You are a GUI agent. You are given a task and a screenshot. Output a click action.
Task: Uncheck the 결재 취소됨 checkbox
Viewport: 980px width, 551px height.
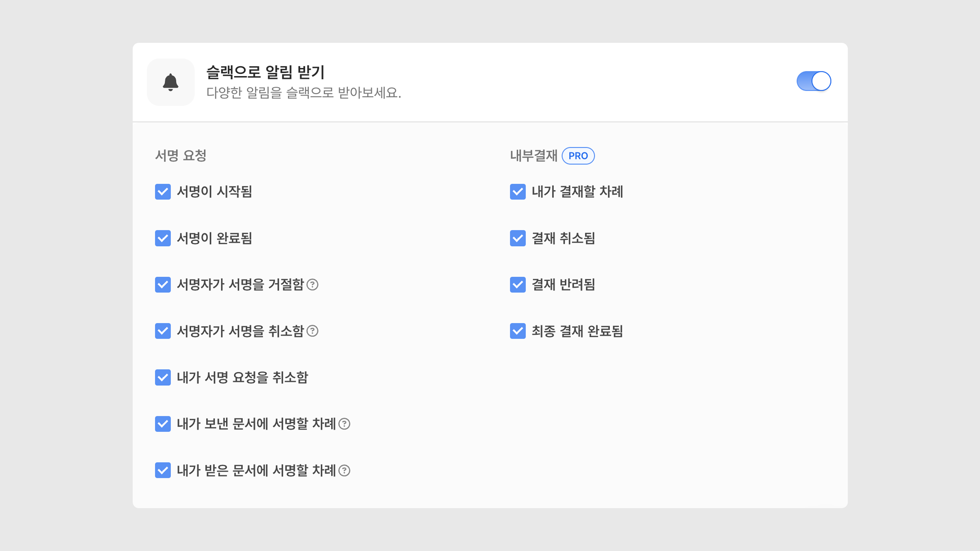click(x=518, y=239)
